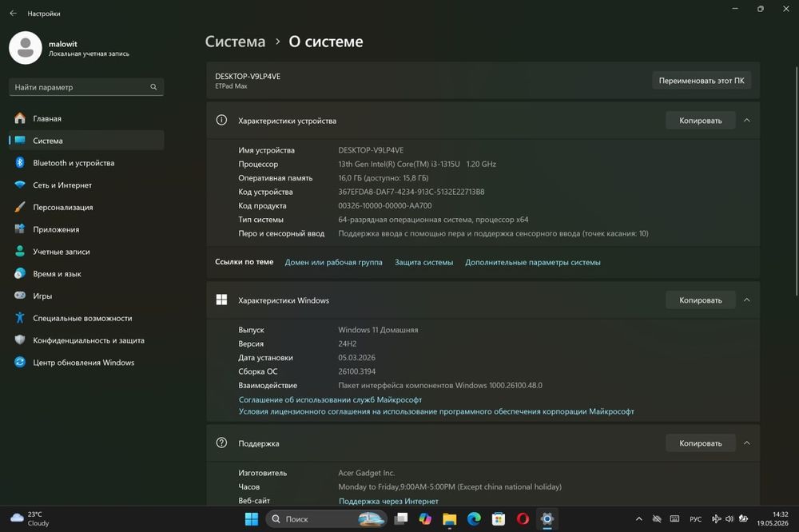Open Специальные возможности settings
This screenshot has width=799, height=532.
[x=86, y=318]
